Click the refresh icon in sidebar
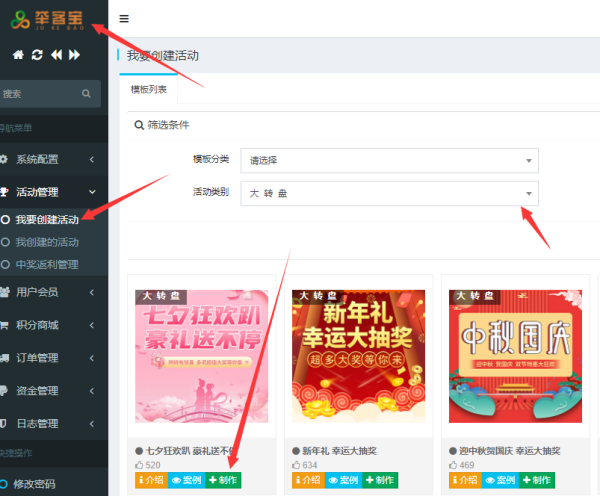This screenshot has width=600, height=496. click(37, 55)
